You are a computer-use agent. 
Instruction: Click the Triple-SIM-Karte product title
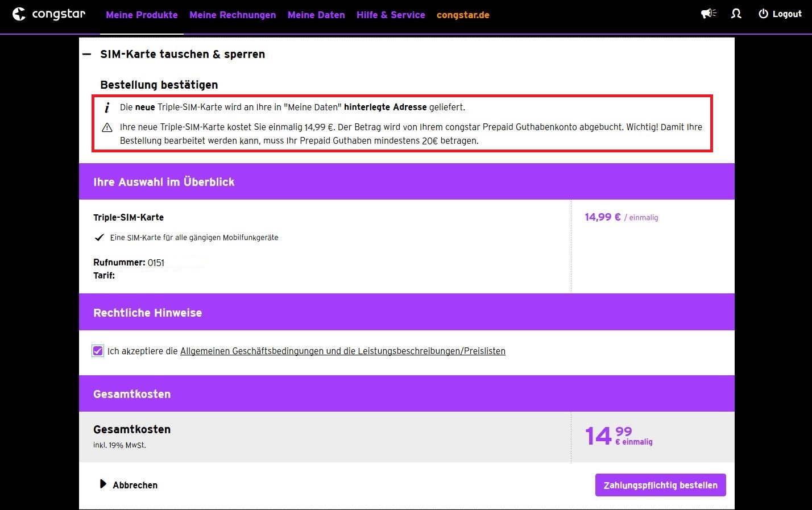pos(129,217)
